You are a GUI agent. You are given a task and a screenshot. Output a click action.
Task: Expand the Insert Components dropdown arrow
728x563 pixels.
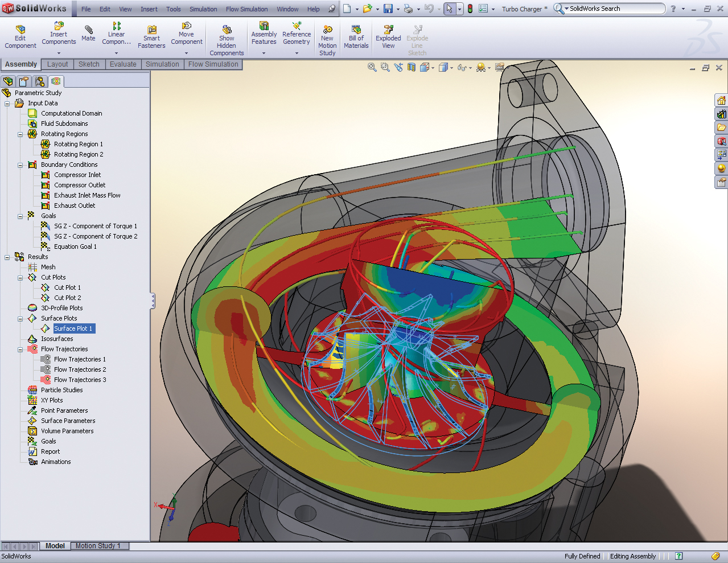(x=59, y=52)
